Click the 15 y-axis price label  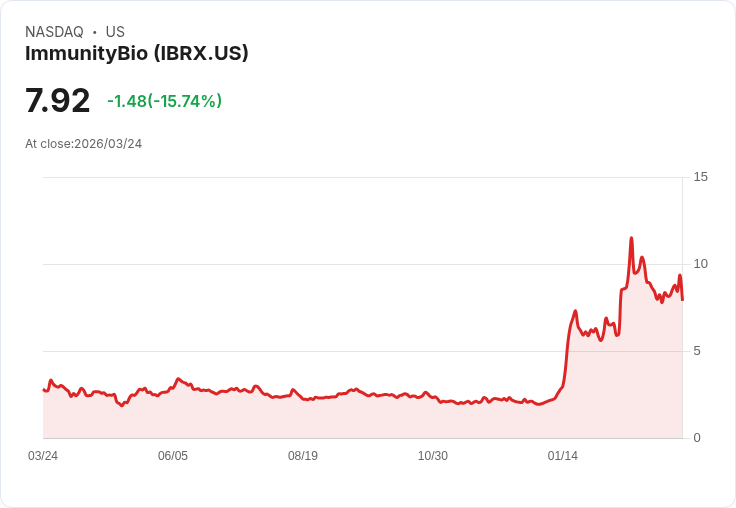click(700, 177)
